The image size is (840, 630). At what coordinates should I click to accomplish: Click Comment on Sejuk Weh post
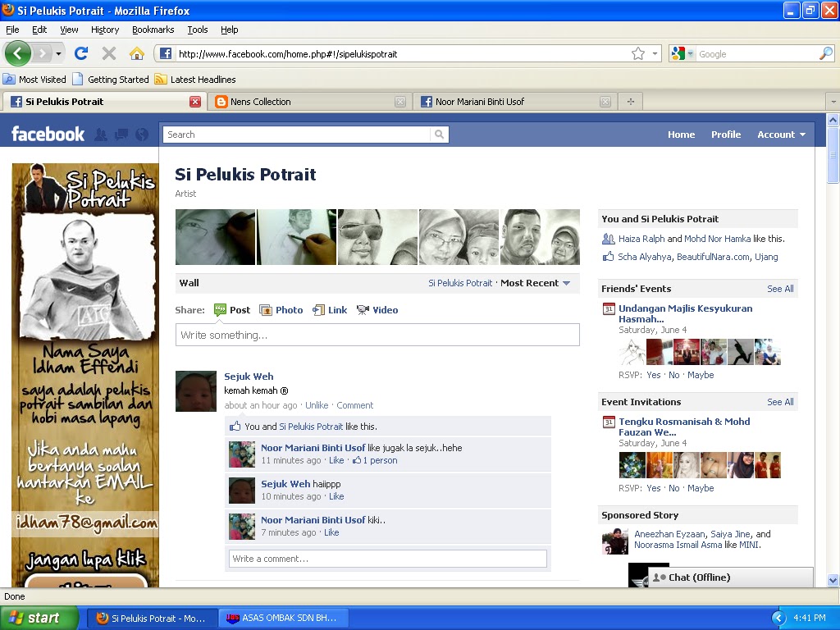354,405
